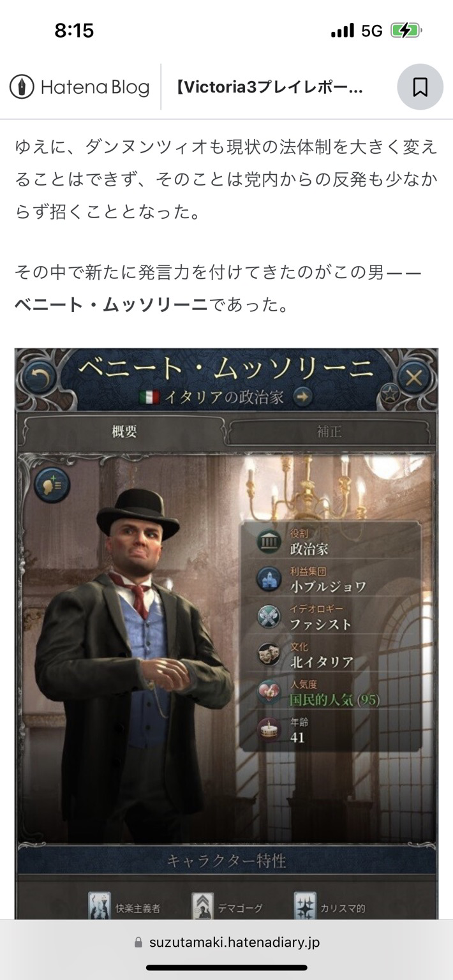Click the 国民的人気 popularity heart icon

[269, 692]
